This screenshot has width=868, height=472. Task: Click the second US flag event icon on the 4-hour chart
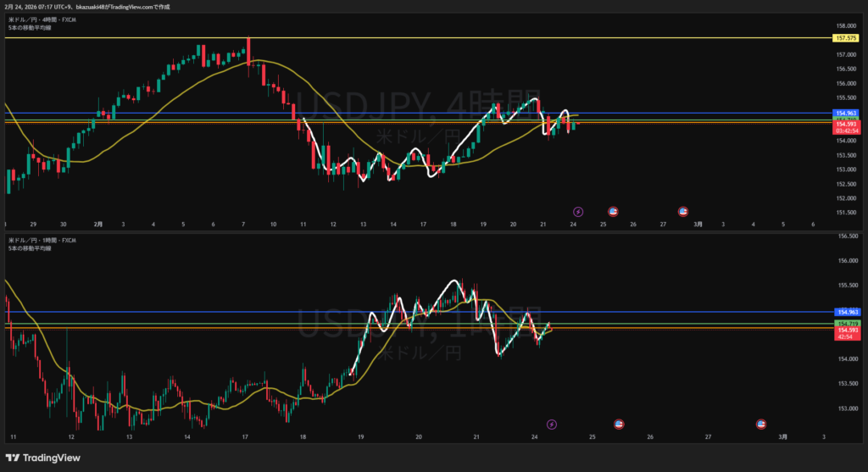pyautogui.click(x=682, y=211)
